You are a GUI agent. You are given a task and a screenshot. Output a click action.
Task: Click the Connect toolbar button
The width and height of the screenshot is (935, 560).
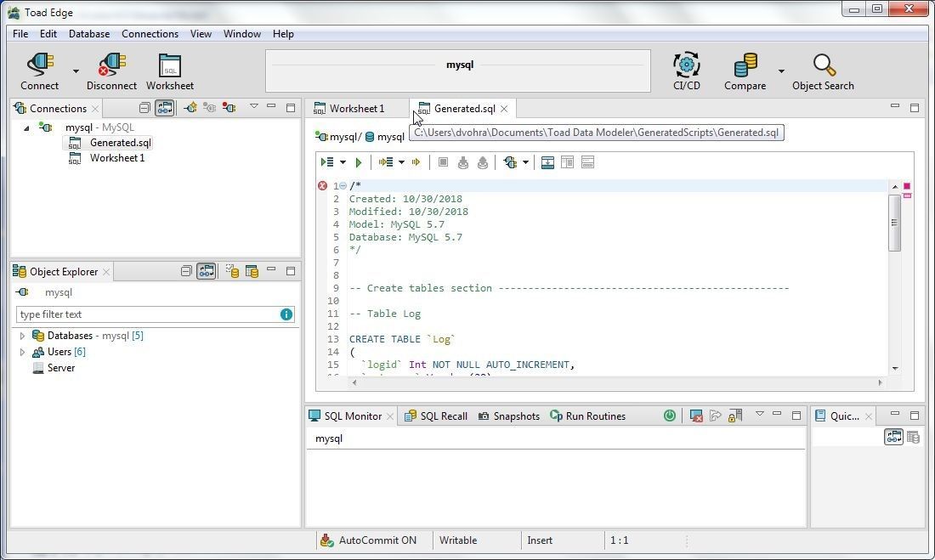(39, 71)
